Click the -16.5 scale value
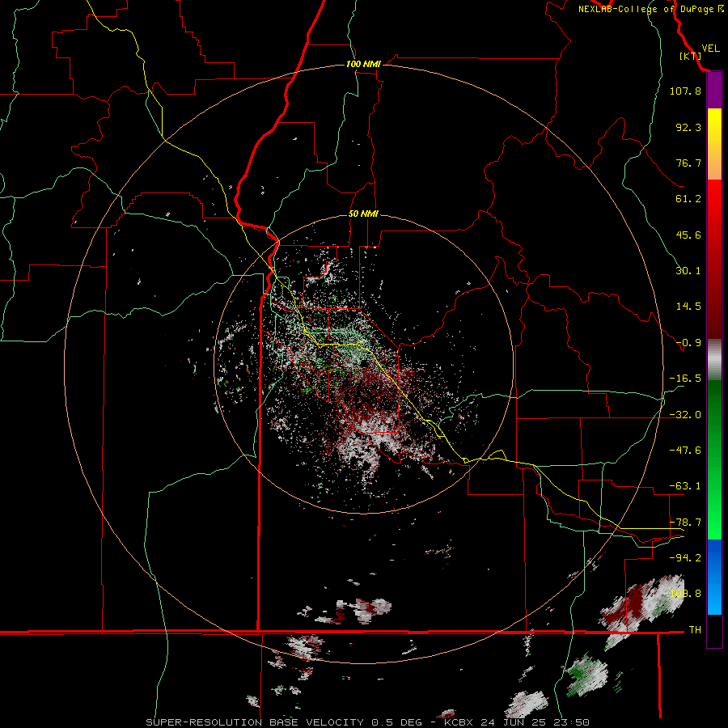Image resolution: width=728 pixels, height=728 pixels. tap(685, 379)
